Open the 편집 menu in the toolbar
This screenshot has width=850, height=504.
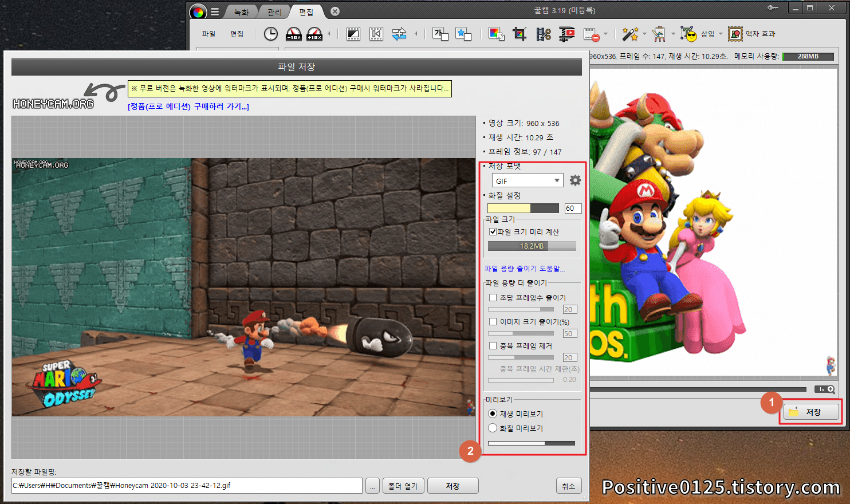[x=237, y=34]
